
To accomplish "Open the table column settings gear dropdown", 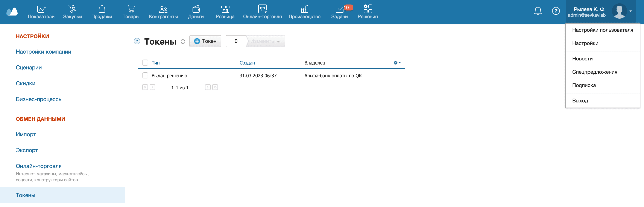I will (x=397, y=63).
